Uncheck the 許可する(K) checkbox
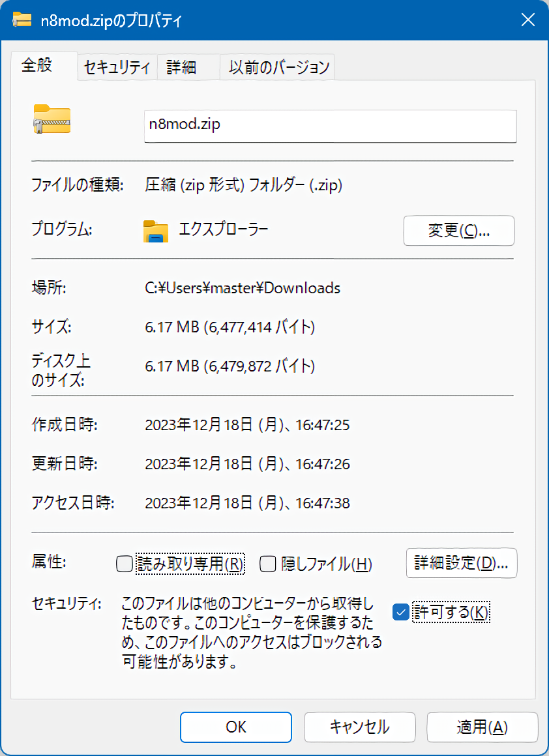Viewport: 549px width, 756px height. tap(401, 612)
